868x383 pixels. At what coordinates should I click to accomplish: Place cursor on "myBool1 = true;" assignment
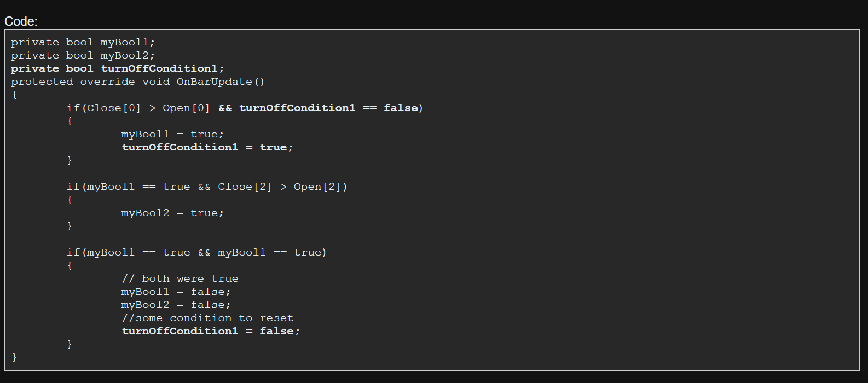pyautogui.click(x=172, y=134)
